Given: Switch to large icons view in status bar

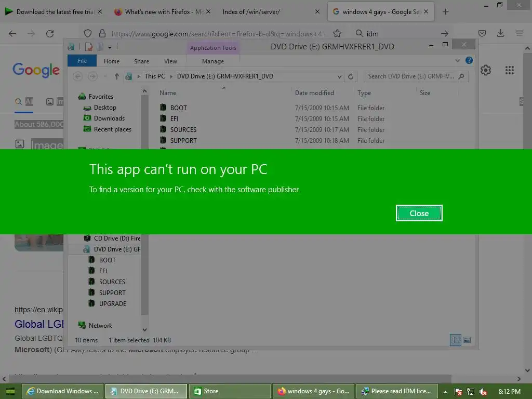Looking at the screenshot, I should 467,340.
